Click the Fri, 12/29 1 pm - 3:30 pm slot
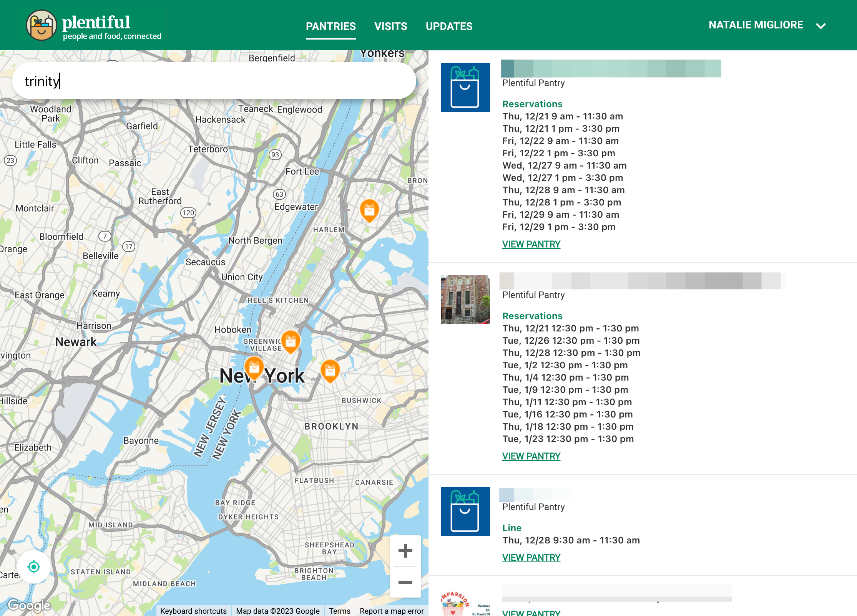Image resolution: width=857 pixels, height=616 pixels. point(559,227)
